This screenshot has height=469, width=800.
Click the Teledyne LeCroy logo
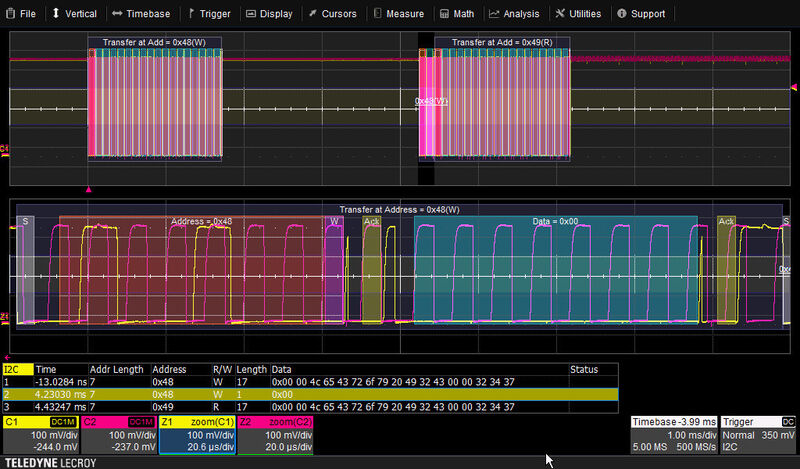point(50,463)
